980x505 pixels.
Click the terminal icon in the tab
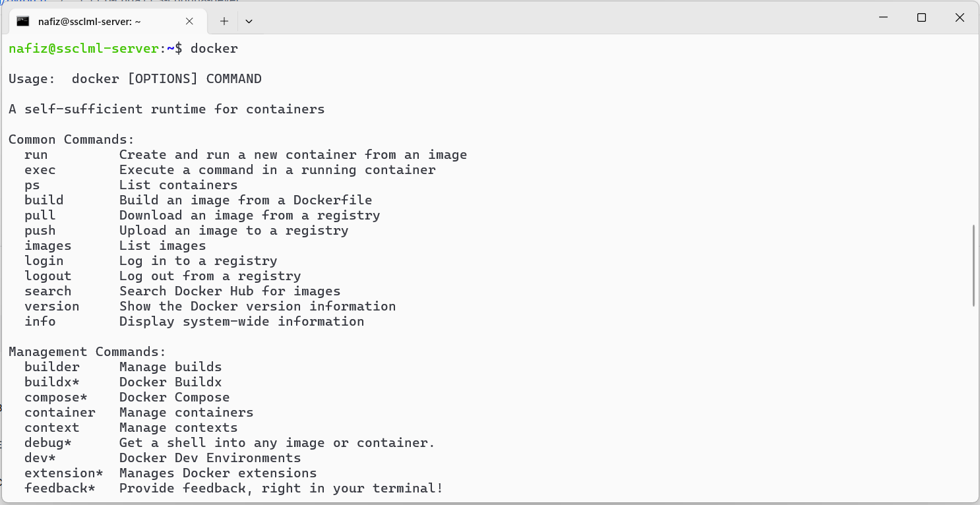point(23,21)
